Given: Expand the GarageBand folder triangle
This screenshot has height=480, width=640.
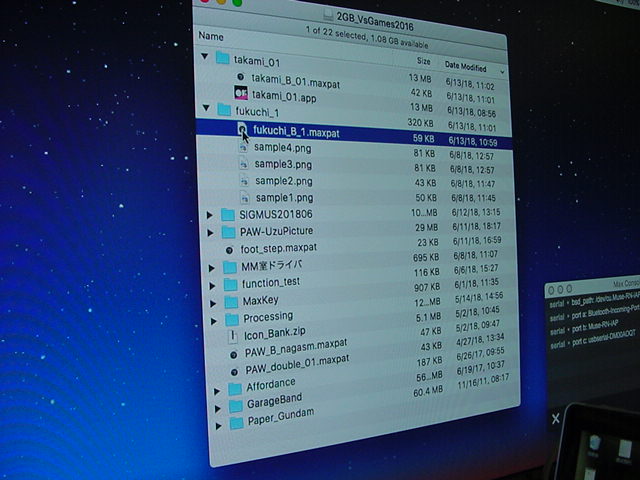Looking at the screenshot, I should [218, 409].
